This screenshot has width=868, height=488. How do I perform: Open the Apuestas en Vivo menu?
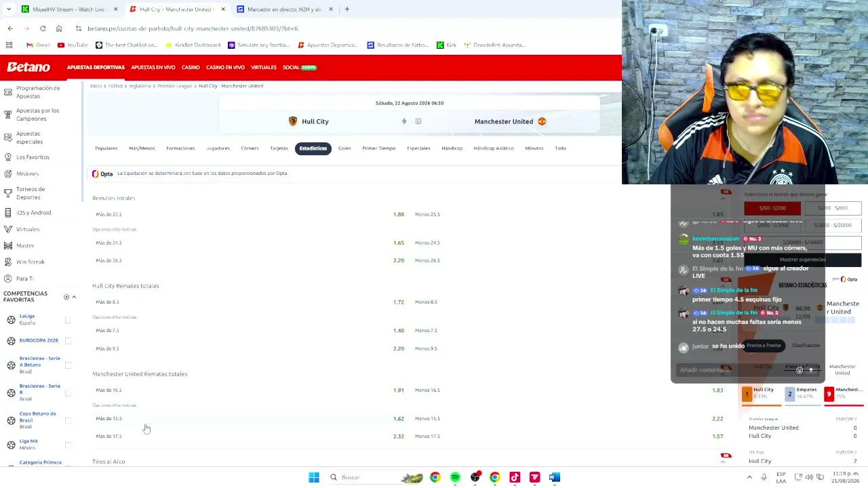pos(153,67)
